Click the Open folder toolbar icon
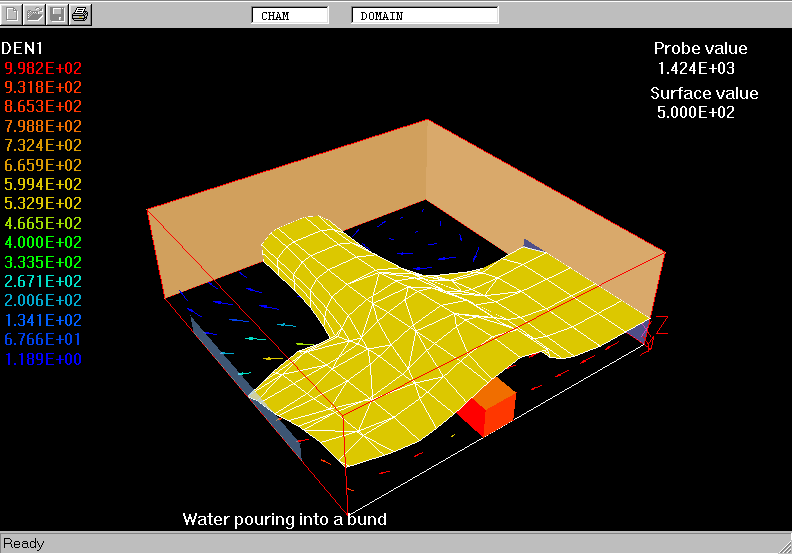Image resolution: width=792 pixels, height=554 pixels. tap(35, 14)
